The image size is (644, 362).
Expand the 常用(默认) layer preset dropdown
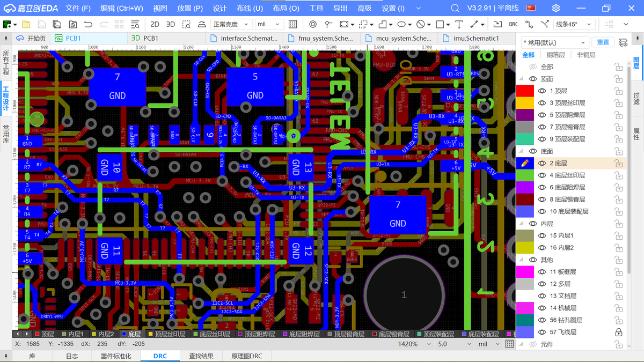coord(555,42)
